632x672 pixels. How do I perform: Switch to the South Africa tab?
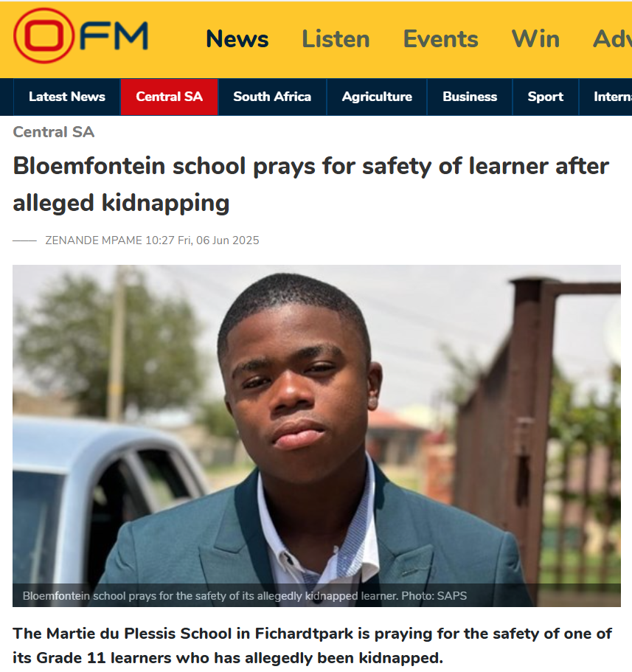(272, 97)
